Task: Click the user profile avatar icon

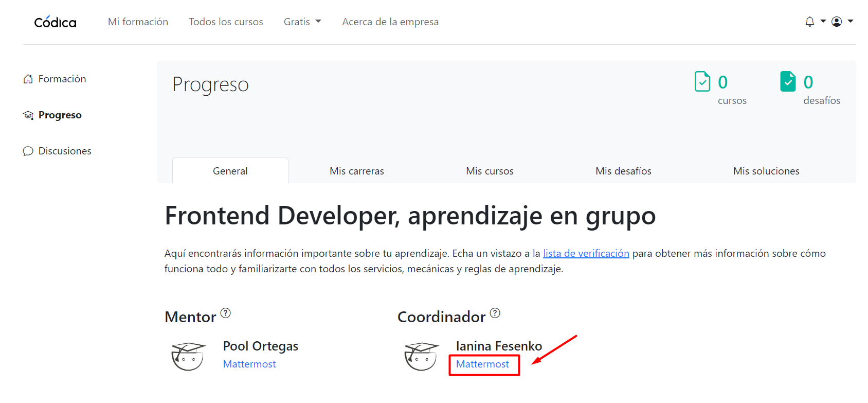Action: [x=837, y=22]
